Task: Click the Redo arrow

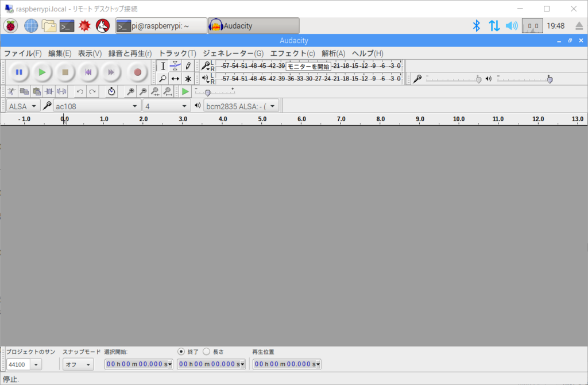Action: pos(92,91)
